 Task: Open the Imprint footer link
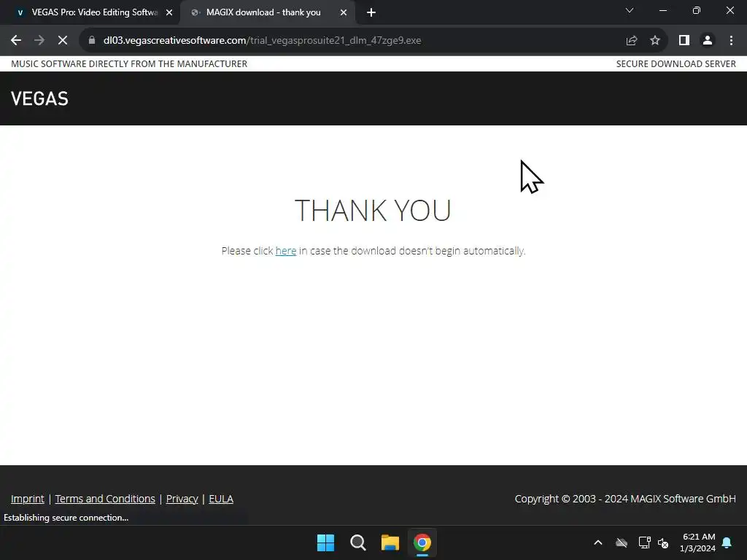pyautogui.click(x=28, y=499)
